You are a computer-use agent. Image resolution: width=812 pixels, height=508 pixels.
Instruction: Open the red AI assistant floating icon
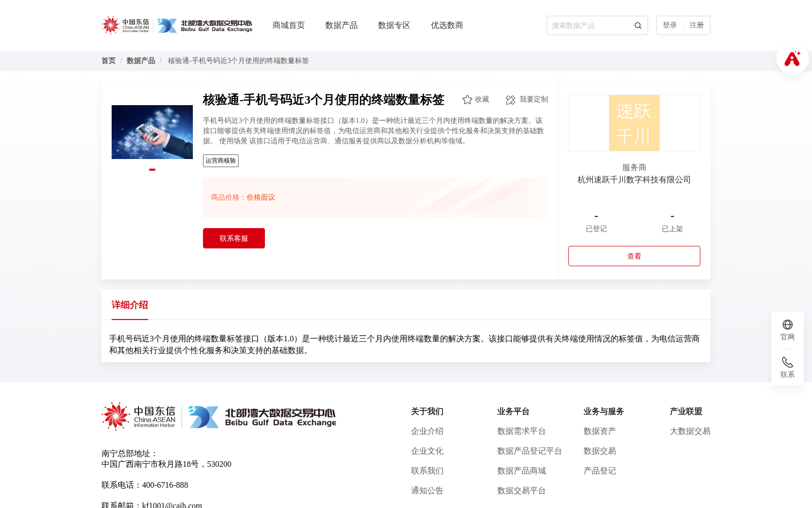792,58
